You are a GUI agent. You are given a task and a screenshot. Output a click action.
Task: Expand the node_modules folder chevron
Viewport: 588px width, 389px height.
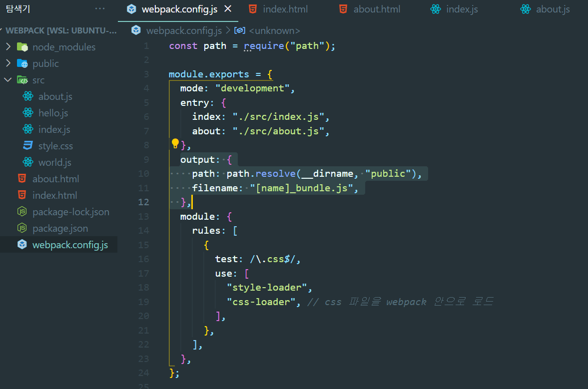pyautogui.click(x=8, y=47)
